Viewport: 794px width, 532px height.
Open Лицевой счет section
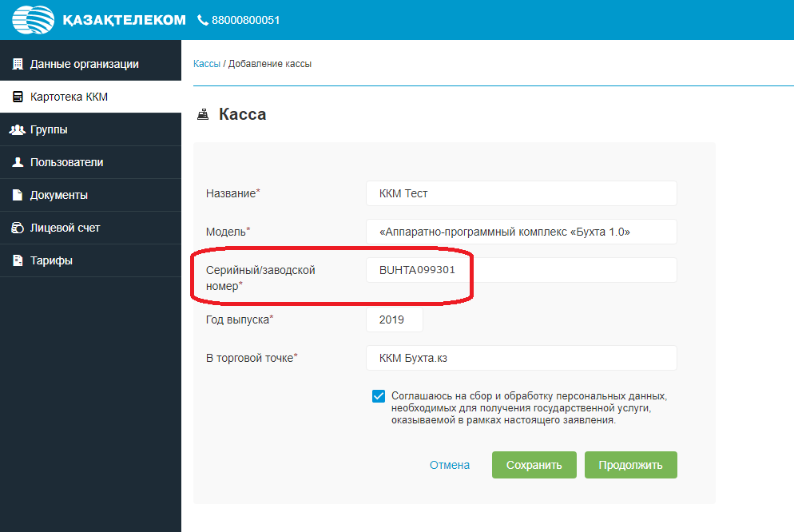90,228
